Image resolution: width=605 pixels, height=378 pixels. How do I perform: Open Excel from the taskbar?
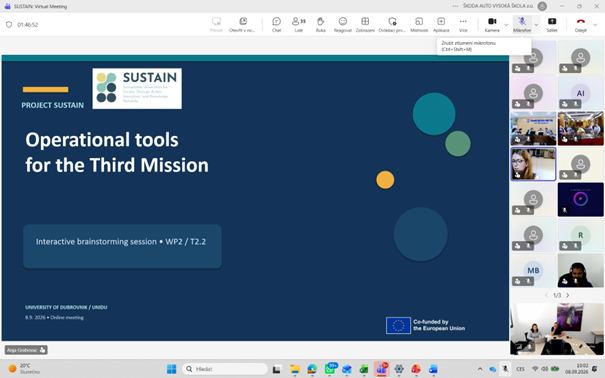364,369
